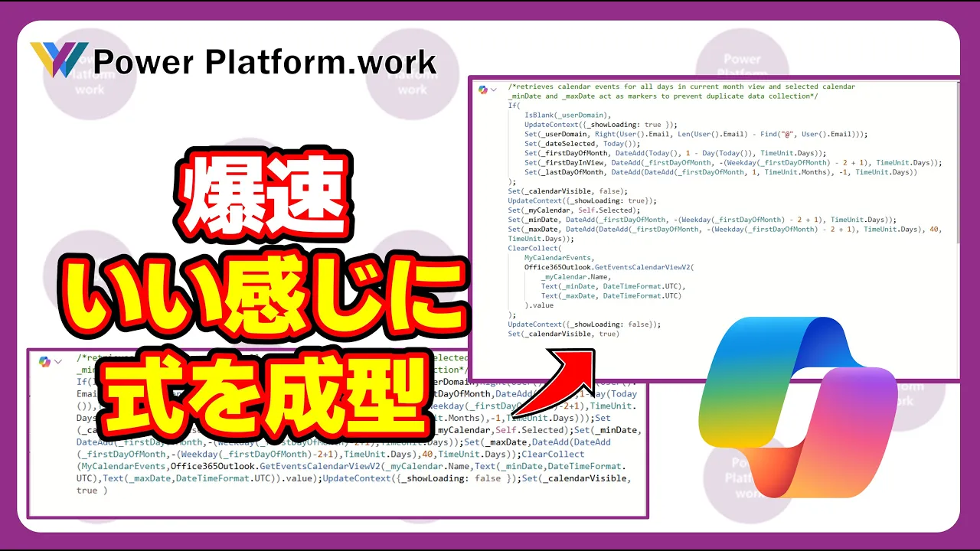Viewport: 980px width, 551px height.
Task: Click the 'ClearCollect(' line in formatted panel
Action: [x=534, y=248]
